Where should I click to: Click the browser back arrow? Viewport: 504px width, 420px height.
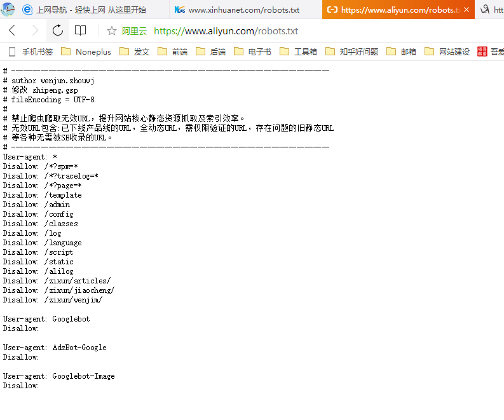(x=12, y=30)
